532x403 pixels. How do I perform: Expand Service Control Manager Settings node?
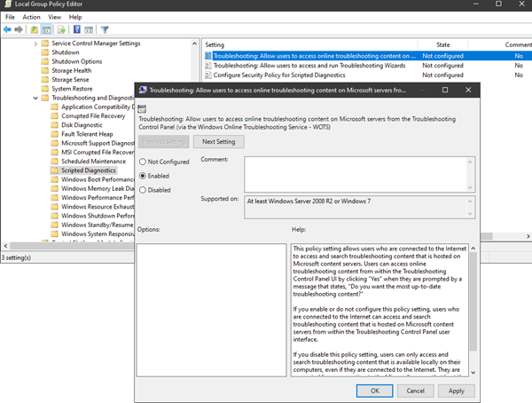(x=35, y=43)
